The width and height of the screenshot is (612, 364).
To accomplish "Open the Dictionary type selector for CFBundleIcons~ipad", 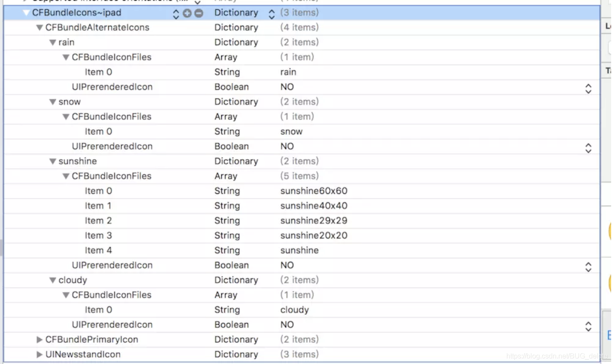I will coord(272,14).
